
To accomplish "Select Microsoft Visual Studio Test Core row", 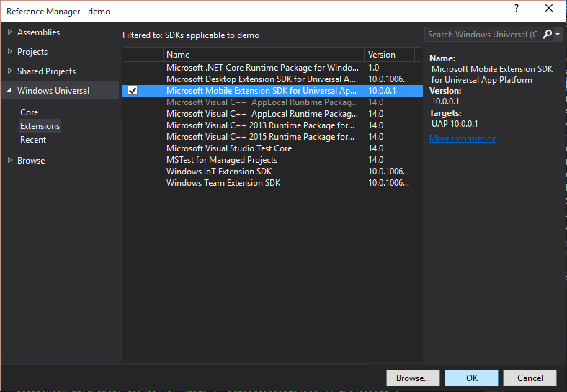I will [272, 148].
